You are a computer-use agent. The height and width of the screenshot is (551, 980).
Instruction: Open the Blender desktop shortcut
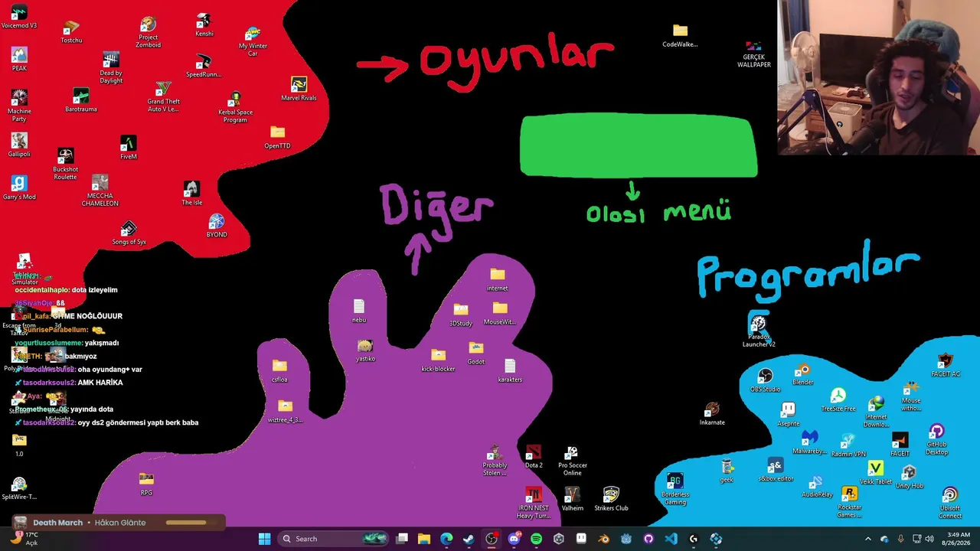click(x=802, y=374)
